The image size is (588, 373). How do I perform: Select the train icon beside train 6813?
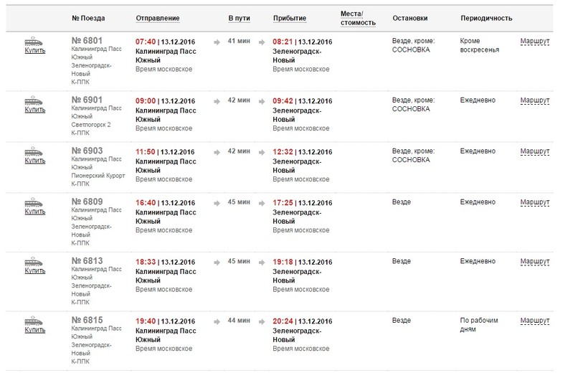(x=34, y=261)
